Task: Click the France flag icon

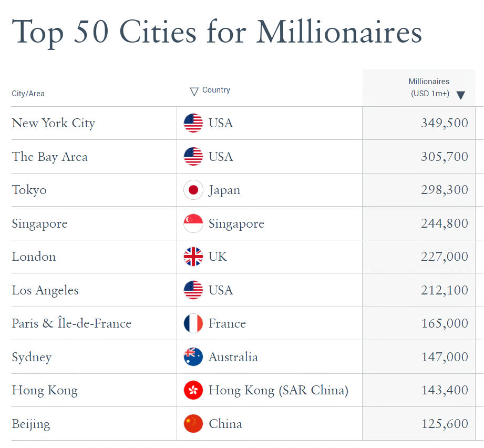Action: click(x=193, y=323)
